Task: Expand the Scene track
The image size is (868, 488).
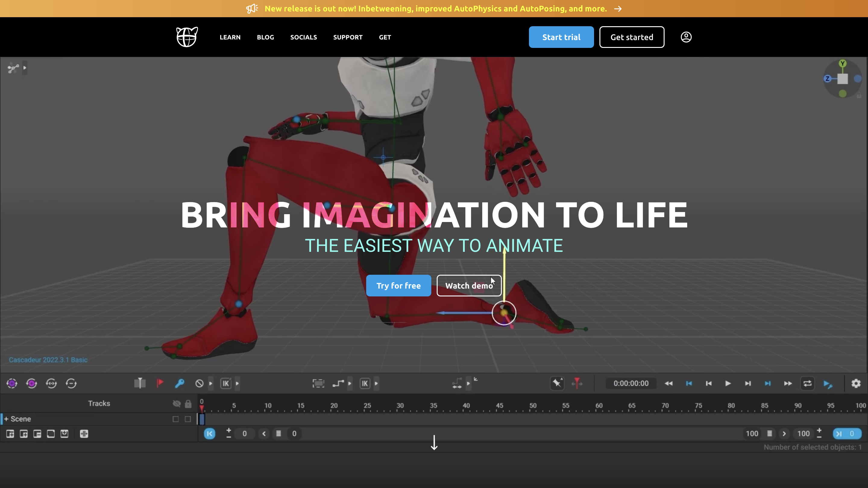Action: (6, 419)
